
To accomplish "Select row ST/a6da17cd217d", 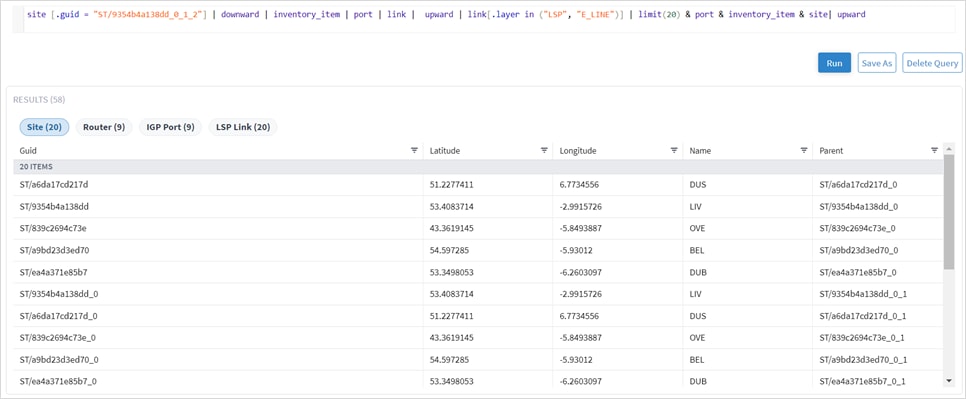I will pyautogui.click(x=478, y=184).
